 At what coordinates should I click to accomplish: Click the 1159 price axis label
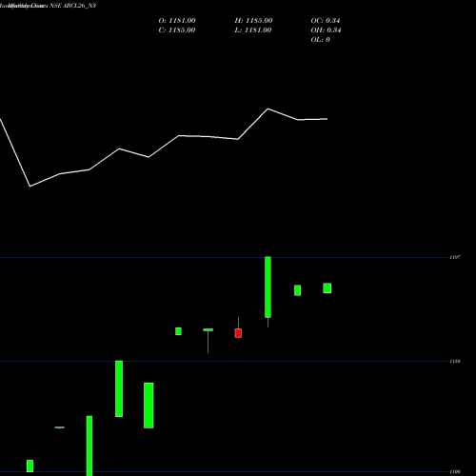click(x=455, y=361)
